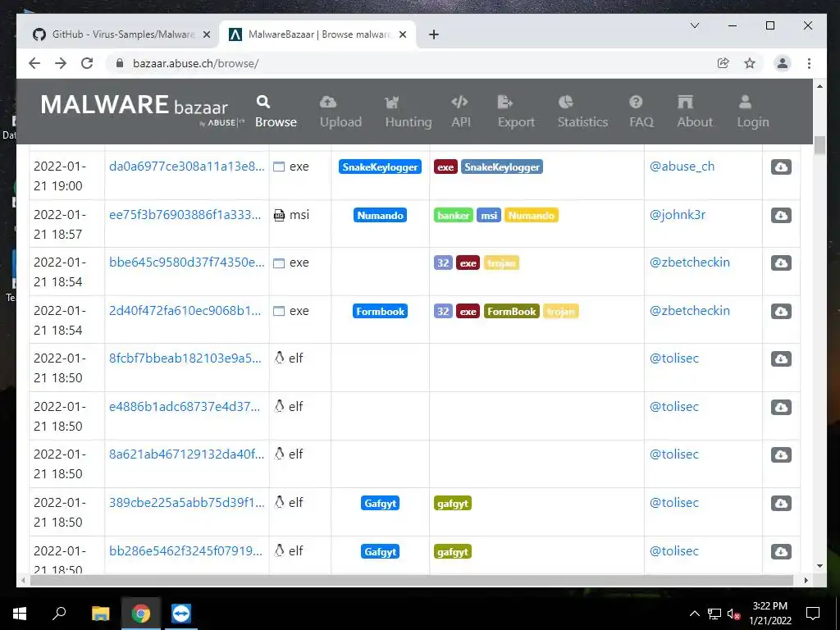Image resolution: width=840 pixels, height=630 pixels.
Task: Show hidden system tray icons
Action: click(694, 614)
